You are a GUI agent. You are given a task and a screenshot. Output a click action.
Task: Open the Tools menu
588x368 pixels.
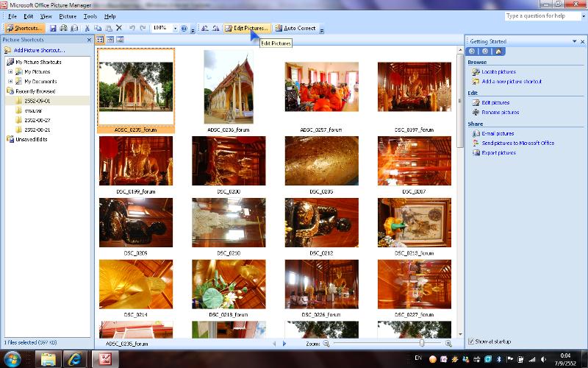click(90, 16)
